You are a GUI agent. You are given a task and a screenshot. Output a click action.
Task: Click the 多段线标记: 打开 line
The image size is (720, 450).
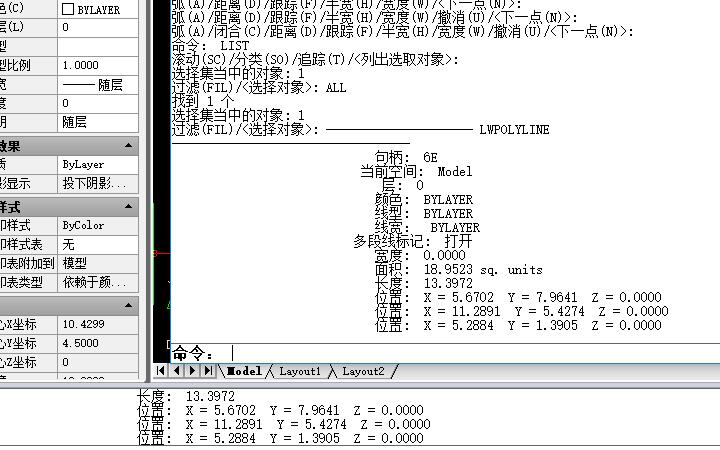point(412,242)
